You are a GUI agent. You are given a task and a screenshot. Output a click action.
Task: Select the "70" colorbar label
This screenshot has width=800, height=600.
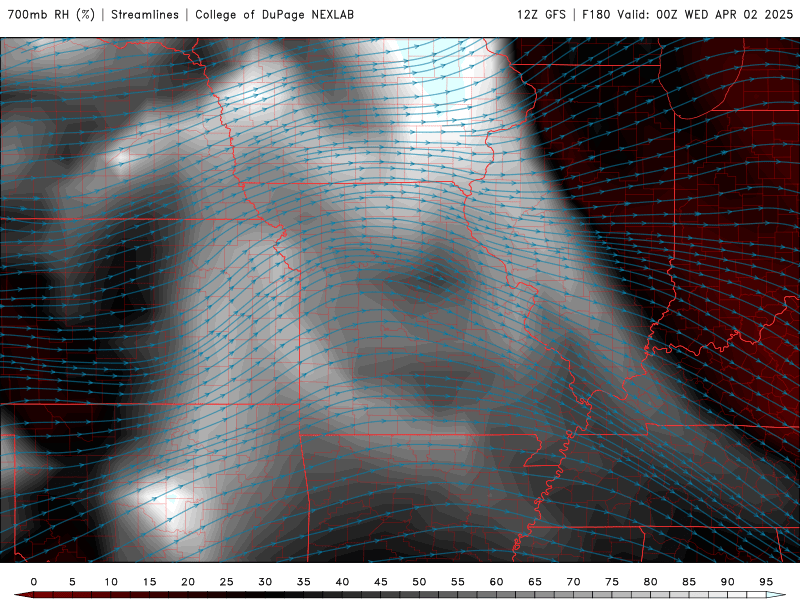(573, 582)
